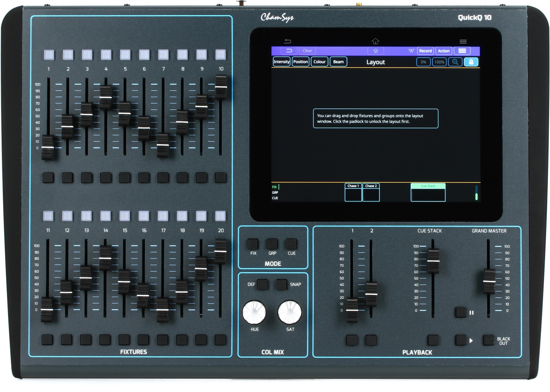Viewport: 550px width, 392px height.
Task: Tap the wireless A indicator icon
Action: 411,51
